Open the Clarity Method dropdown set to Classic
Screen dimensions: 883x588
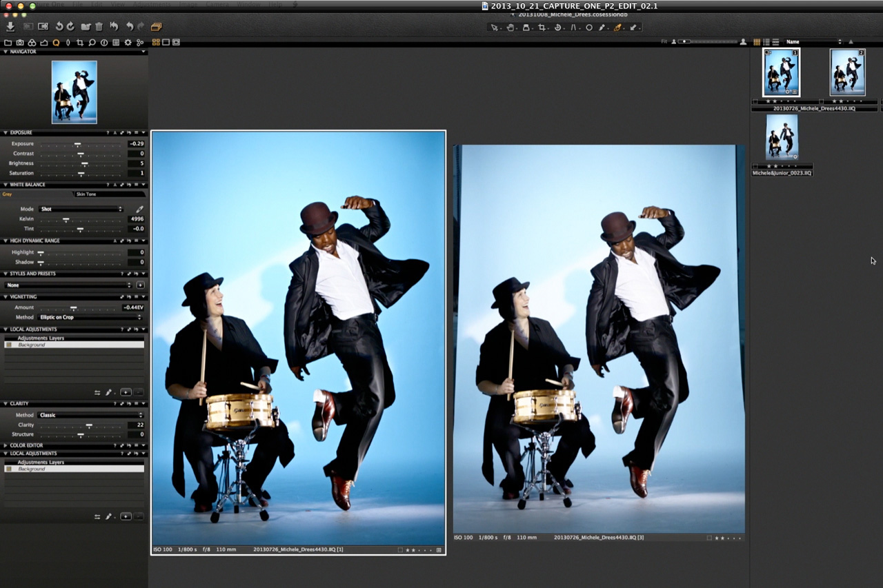point(90,414)
